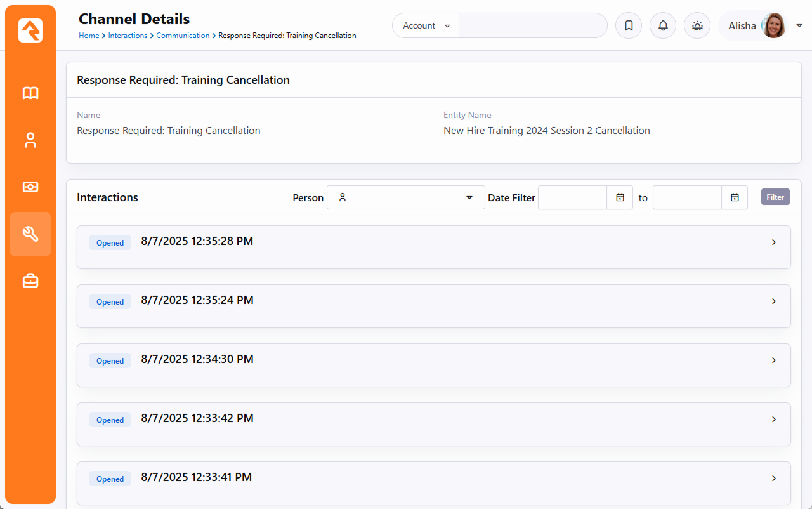This screenshot has width=812, height=509.
Task: Open the Person filter dropdown
Action: [405, 197]
